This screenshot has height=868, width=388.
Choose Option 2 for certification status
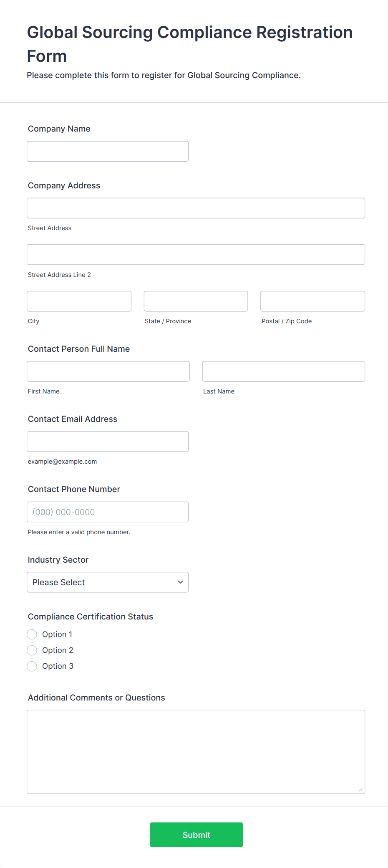[x=32, y=650]
